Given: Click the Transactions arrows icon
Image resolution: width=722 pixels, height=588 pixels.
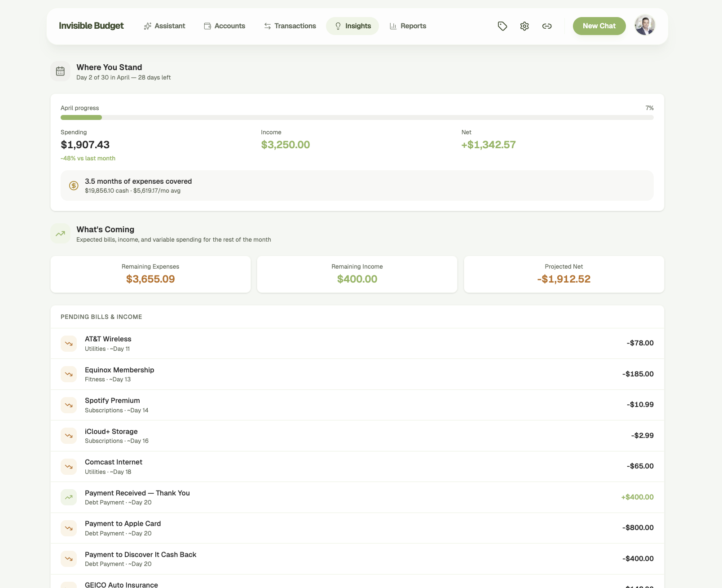Looking at the screenshot, I should (x=266, y=26).
